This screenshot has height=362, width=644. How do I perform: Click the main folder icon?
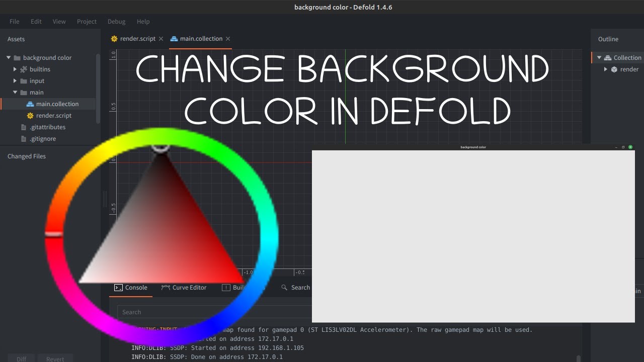pos(24,93)
